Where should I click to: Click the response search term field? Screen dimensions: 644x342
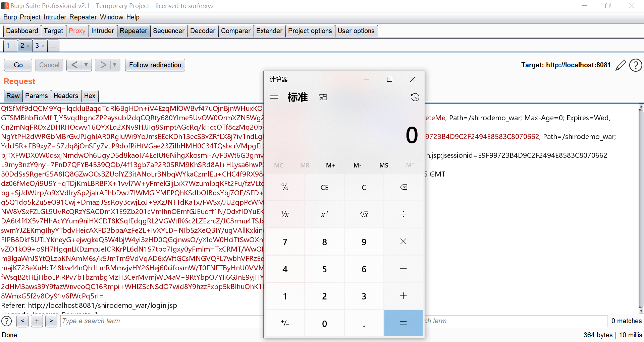[x=516, y=321]
